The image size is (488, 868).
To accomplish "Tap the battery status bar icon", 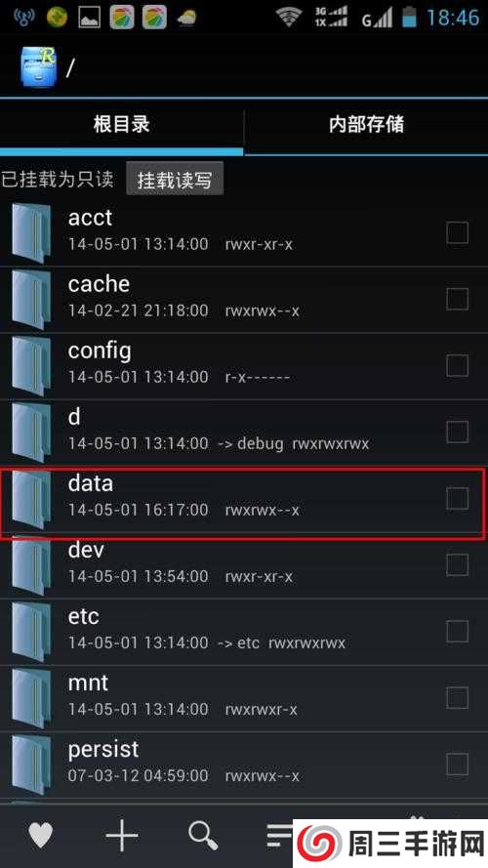I will tap(409, 18).
